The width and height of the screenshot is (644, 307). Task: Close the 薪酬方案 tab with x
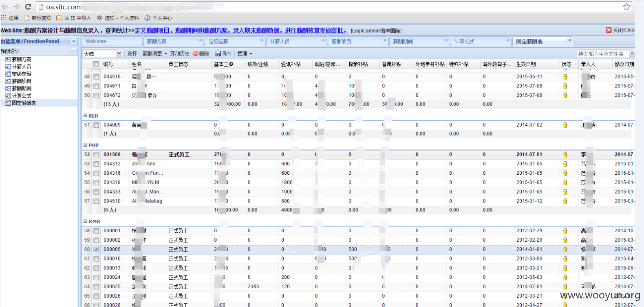pos(200,40)
